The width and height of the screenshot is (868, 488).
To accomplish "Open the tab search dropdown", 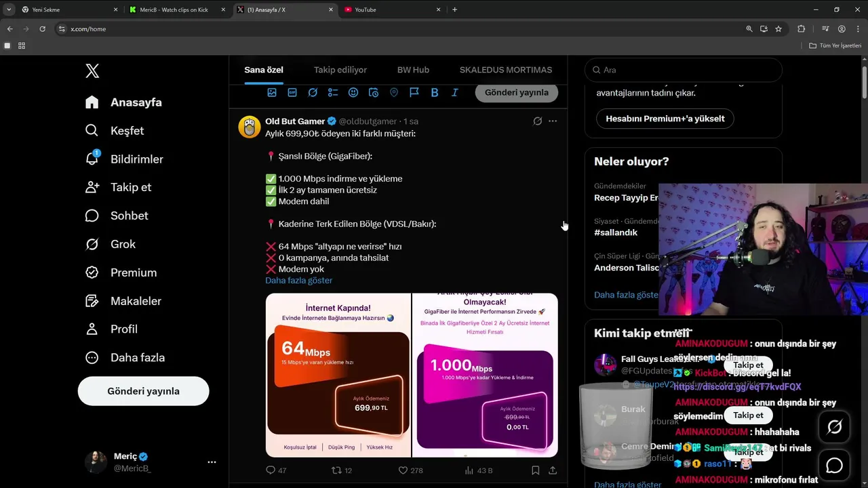I will [9, 9].
